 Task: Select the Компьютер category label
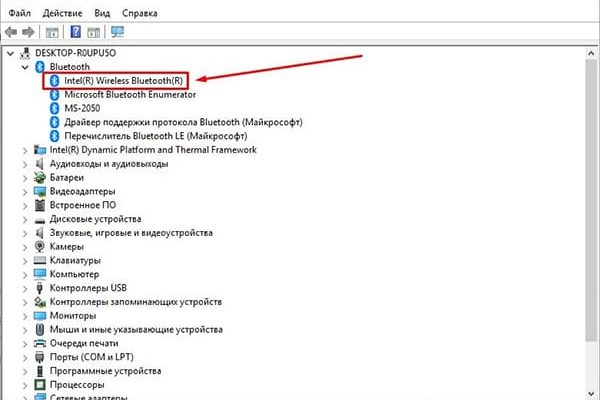click(x=75, y=274)
